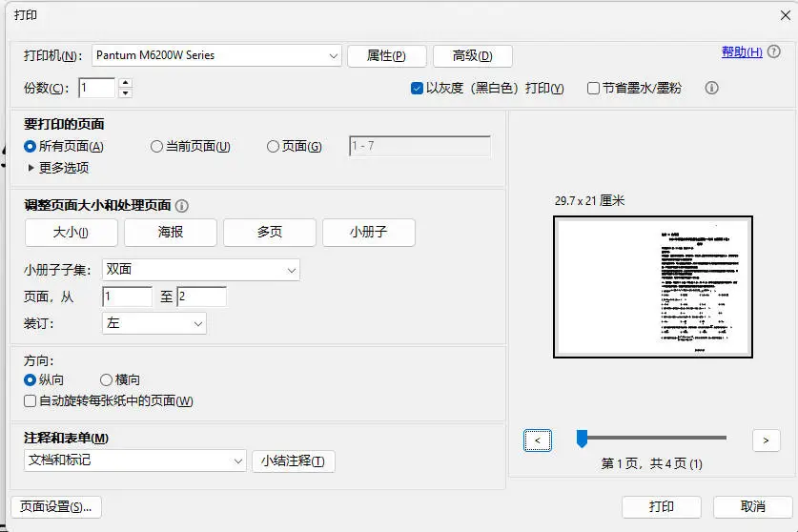Screen dimensions: 798x532
Task: Go to previous preview page arrow
Action: [x=538, y=440]
